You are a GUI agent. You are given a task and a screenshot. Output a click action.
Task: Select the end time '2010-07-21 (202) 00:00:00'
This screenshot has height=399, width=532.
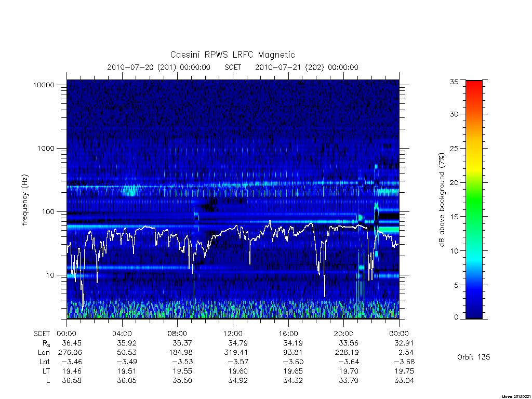coord(307,67)
